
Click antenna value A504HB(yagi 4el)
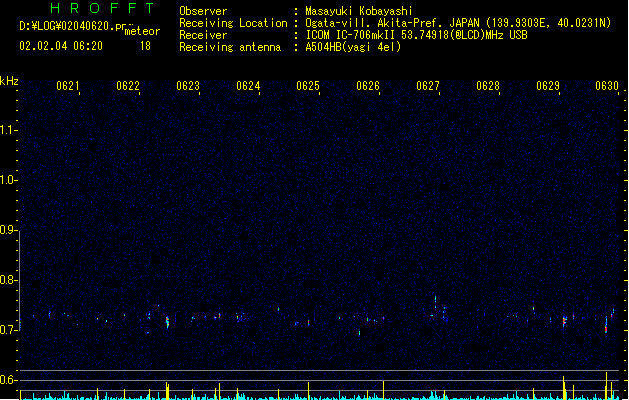pos(353,47)
